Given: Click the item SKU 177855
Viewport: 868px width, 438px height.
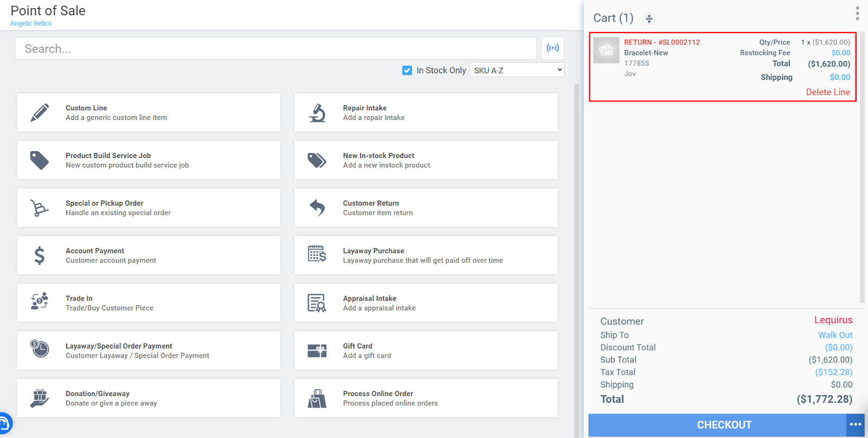Looking at the screenshot, I should pos(636,64).
